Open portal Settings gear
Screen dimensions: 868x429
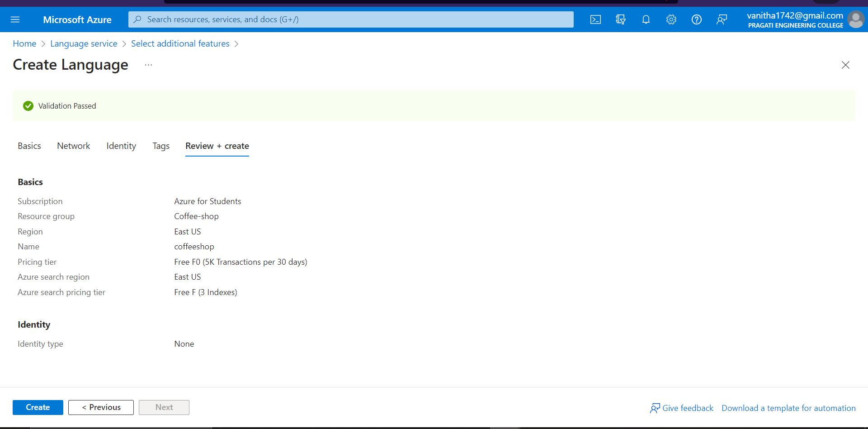(671, 19)
